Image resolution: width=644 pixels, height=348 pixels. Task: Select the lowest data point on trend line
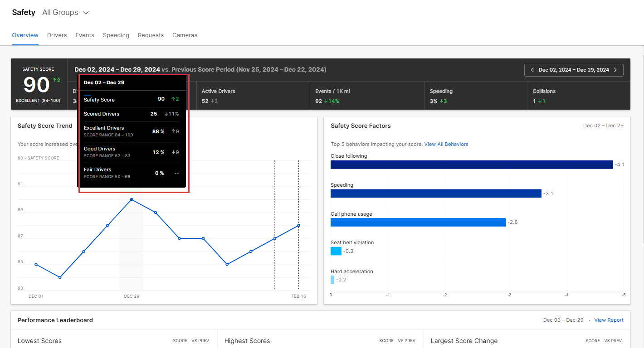(60, 277)
